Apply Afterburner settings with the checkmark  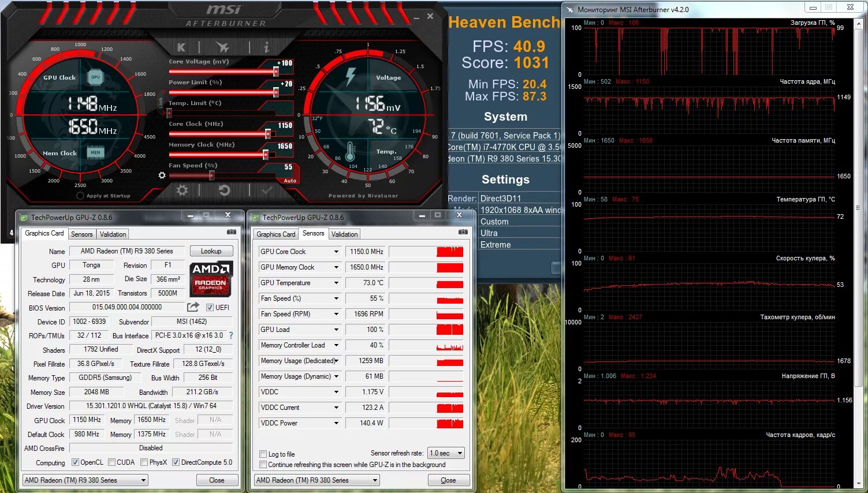(267, 190)
